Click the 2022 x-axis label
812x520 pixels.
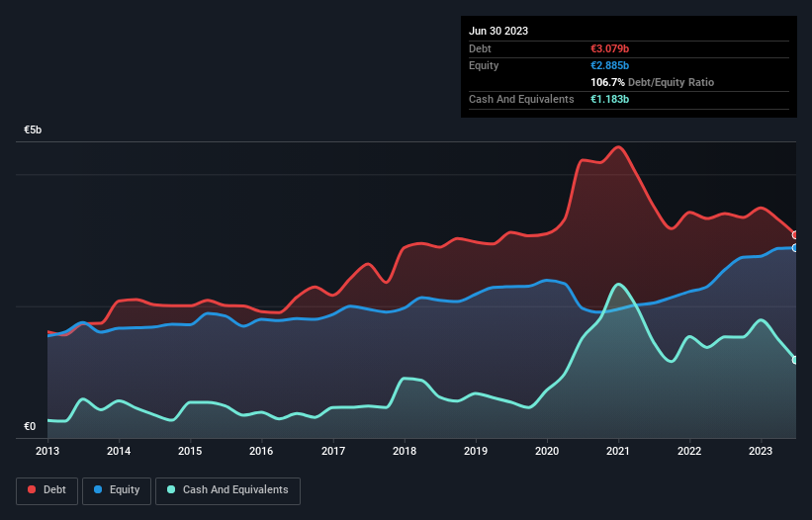689,451
